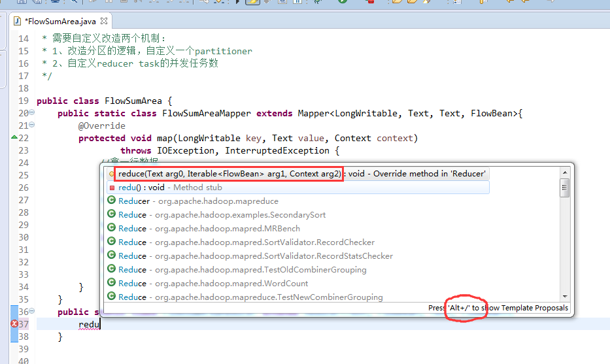Click the 'FlowSumArea' class name on line 19
Viewport: 610px width, 364px height.
133,101
